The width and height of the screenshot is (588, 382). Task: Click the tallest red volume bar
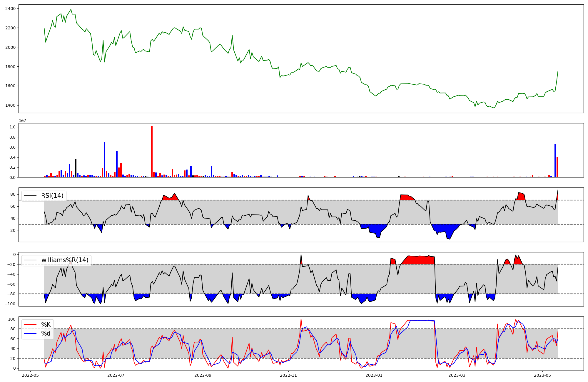coord(152,151)
